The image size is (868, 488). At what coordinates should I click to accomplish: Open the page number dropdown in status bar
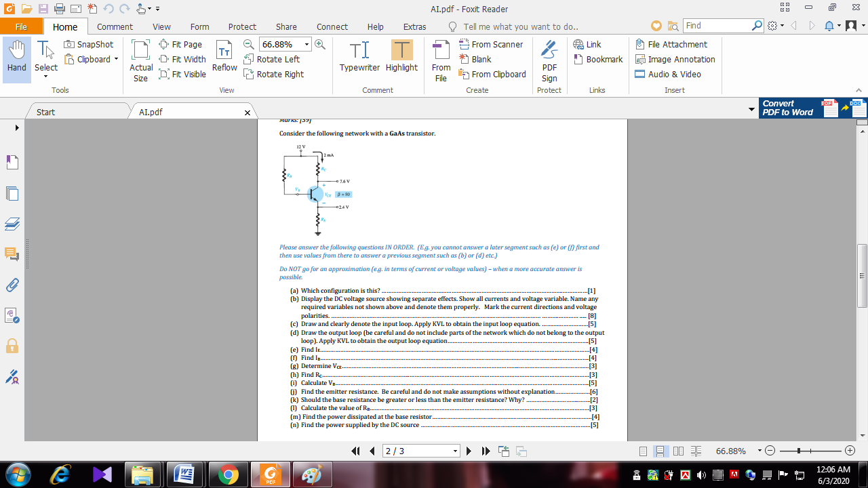click(x=455, y=451)
